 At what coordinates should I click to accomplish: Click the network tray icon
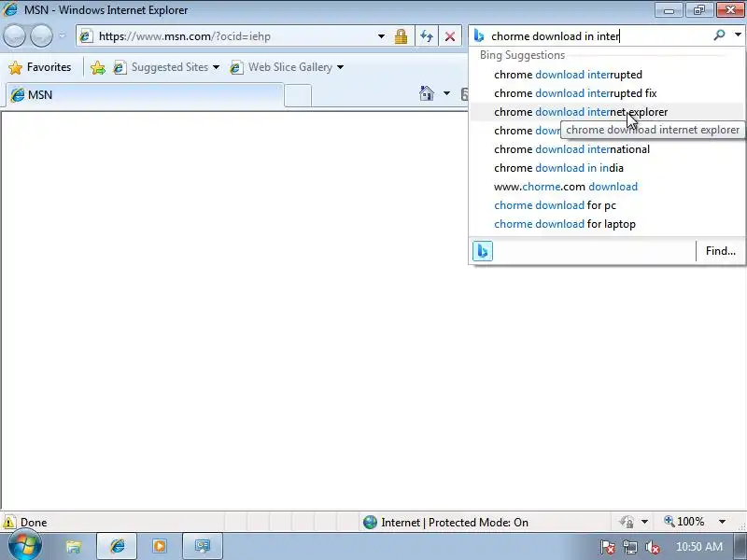tap(630, 548)
